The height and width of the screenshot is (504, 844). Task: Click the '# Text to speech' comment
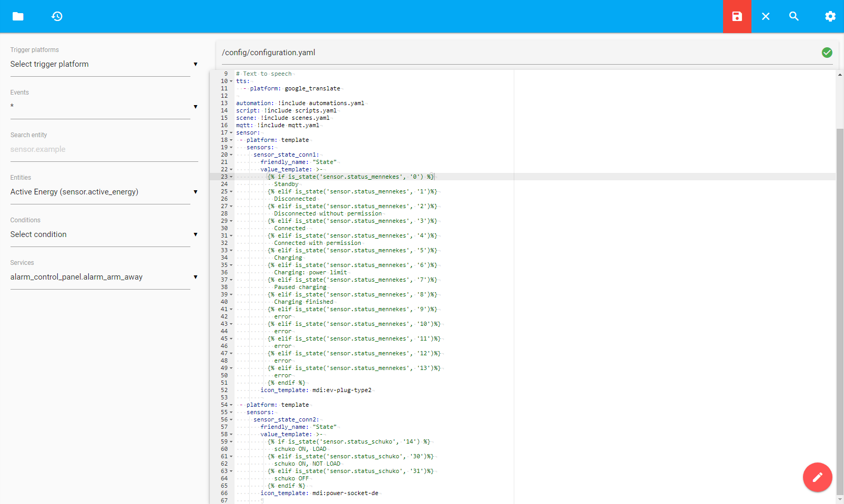point(264,74)
